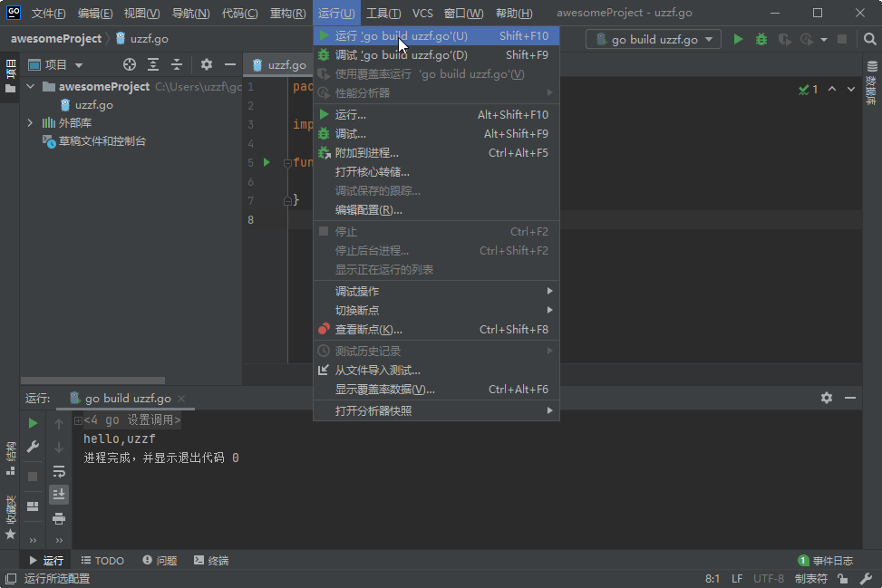
Task: Open the VCS menu
Action: 422,13
